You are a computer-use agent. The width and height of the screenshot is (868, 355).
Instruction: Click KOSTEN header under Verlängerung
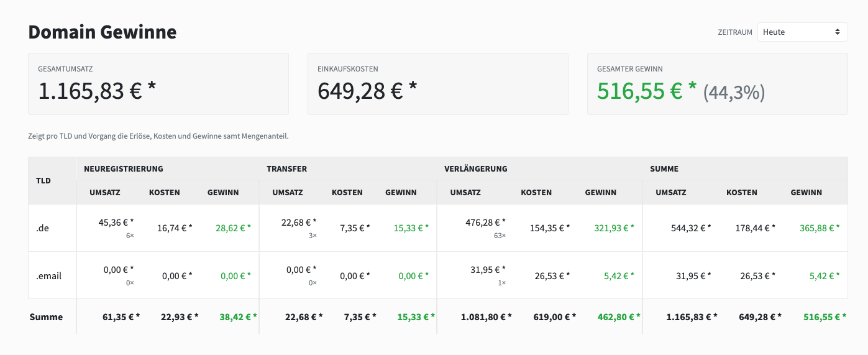point(536,193)
